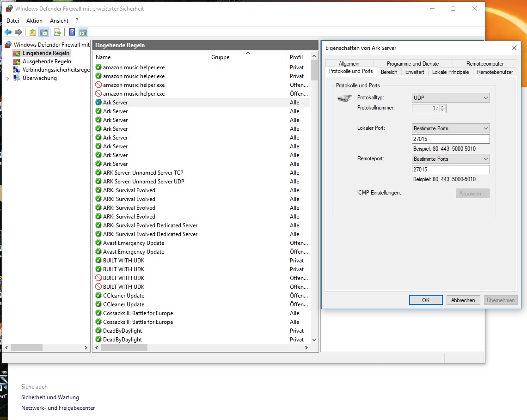This screenshot has height=420, width=527.
Task: Open the Netzwerk- und Freigabecenter link
Action: [x=58, y=408]
